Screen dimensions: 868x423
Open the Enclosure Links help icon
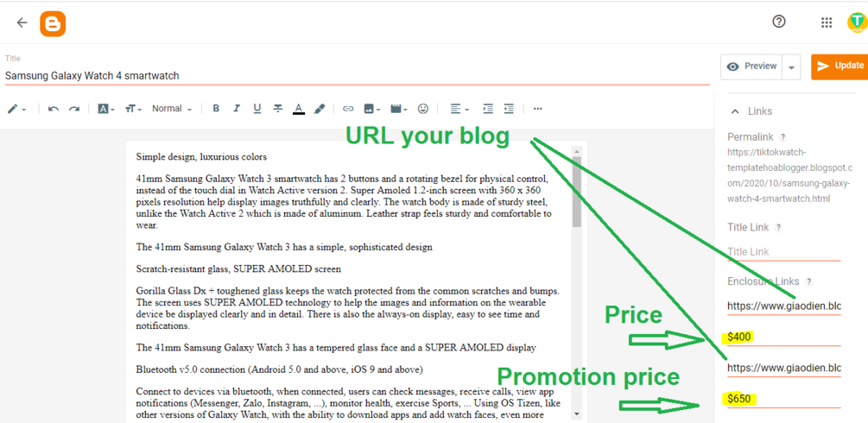pos(809,281)
